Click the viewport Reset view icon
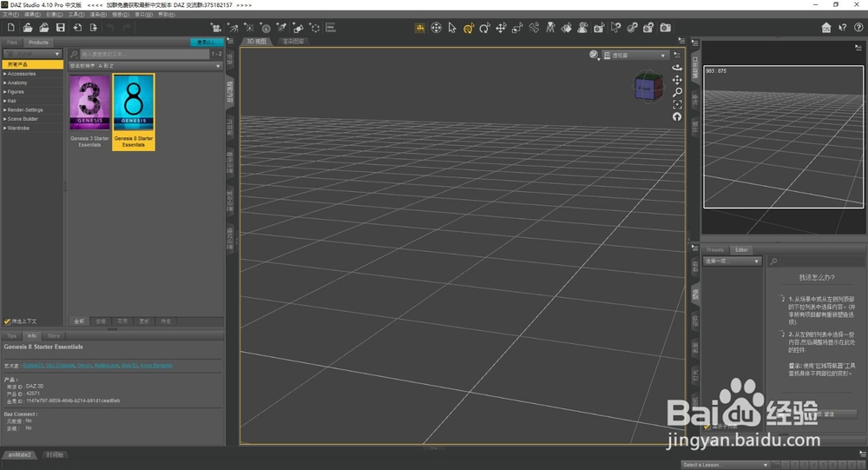 677,116
